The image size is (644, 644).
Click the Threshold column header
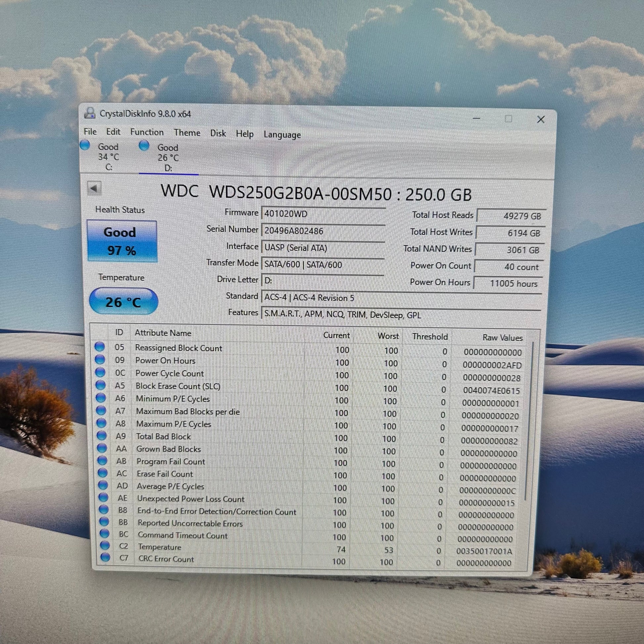[x=430, y=336]
